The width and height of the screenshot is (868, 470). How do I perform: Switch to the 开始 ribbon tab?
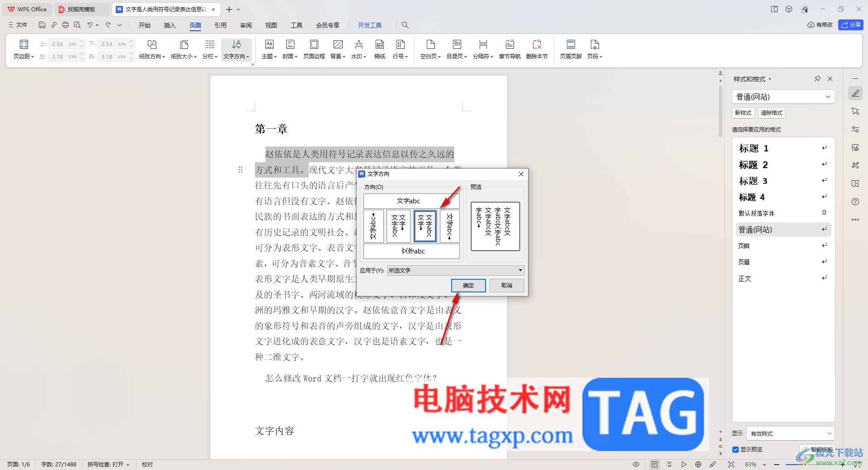tap(145, 25)
